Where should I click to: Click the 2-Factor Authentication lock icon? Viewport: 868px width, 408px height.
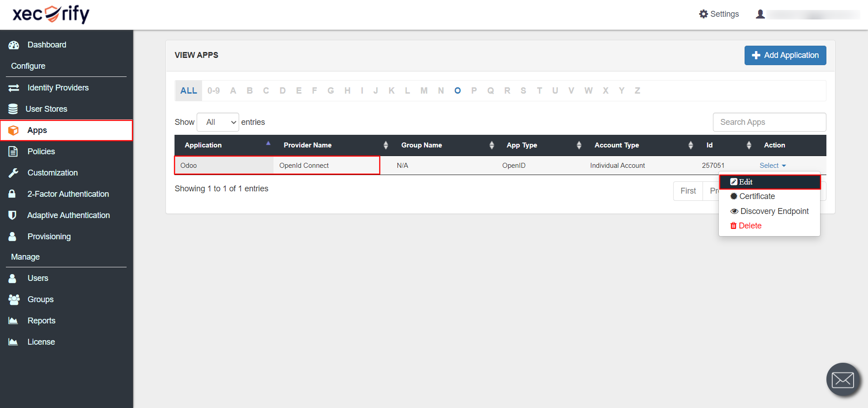(12, 194)
